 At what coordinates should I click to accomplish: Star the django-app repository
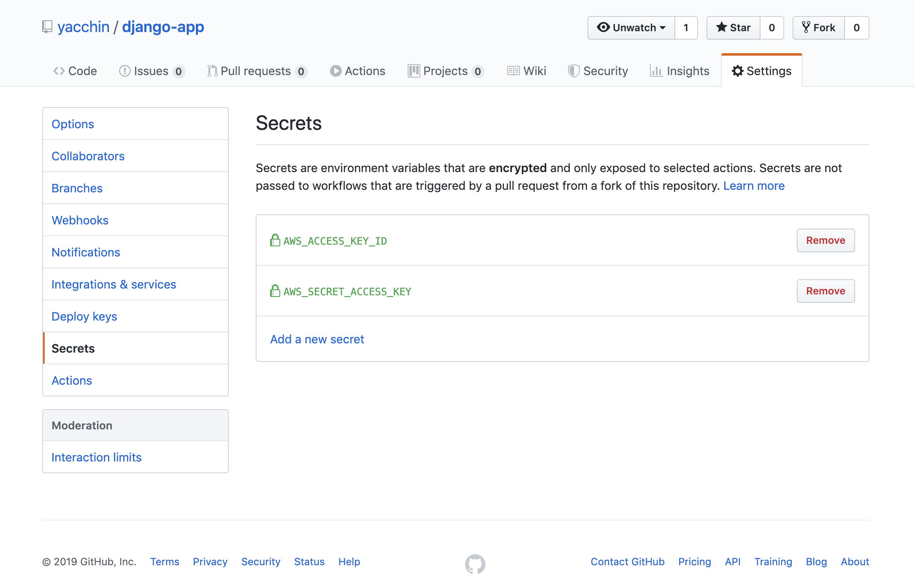pos(734,28)
